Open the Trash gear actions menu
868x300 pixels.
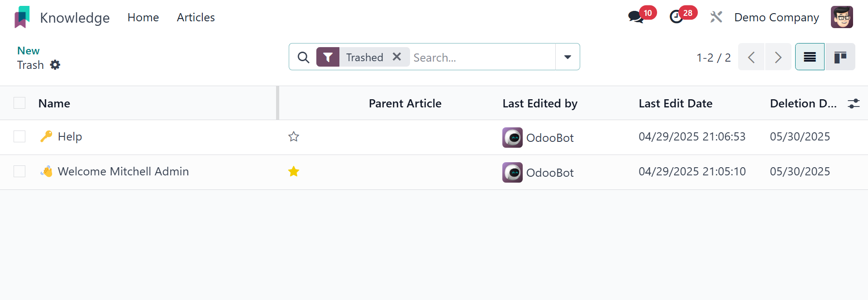[55, 65]
